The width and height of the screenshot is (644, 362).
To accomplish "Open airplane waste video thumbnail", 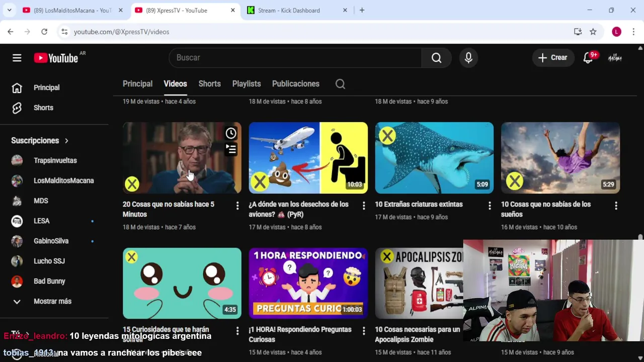I will (308, 158).
